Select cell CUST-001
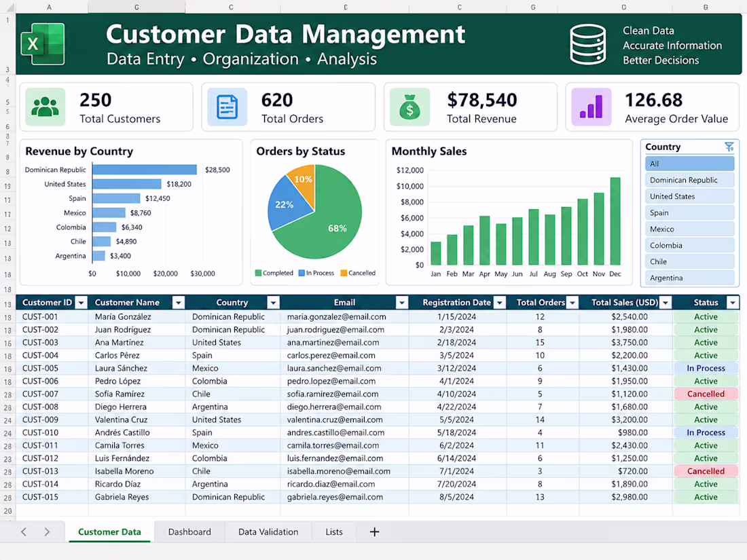Image resolution: width=747 pixels, height=560 pixels. click(x=52, y=317)
